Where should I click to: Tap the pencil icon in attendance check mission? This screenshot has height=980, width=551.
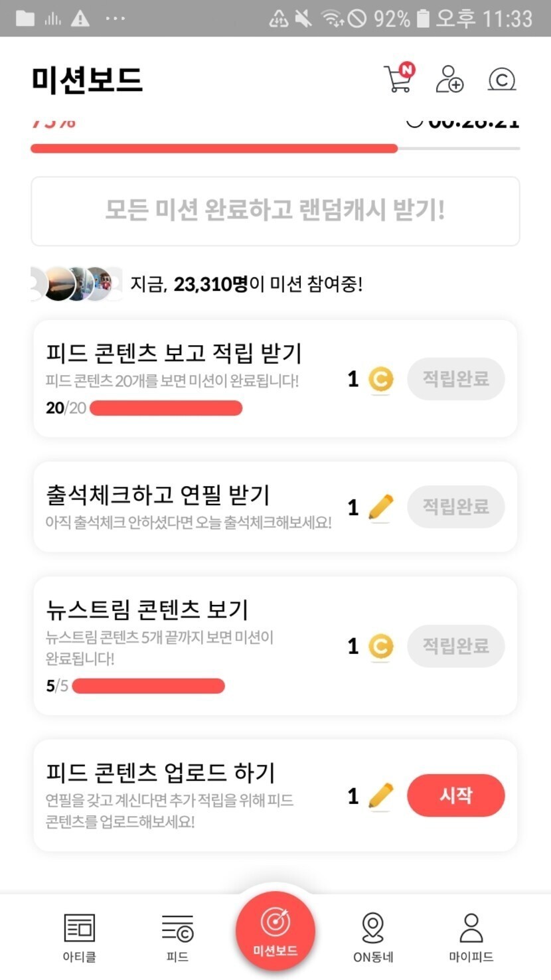[380, 508]
